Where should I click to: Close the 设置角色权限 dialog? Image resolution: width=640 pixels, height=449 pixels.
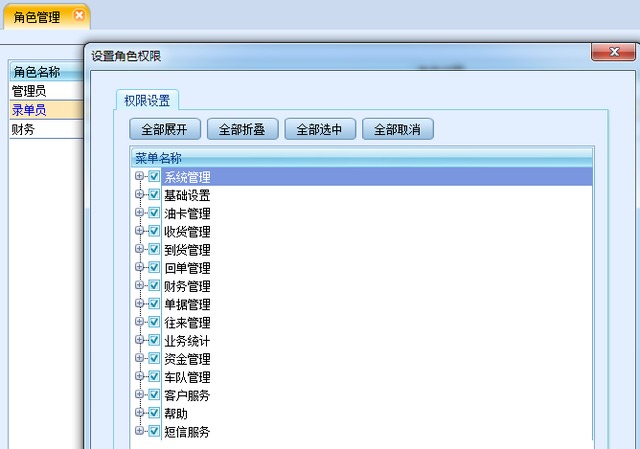point(613,52)
